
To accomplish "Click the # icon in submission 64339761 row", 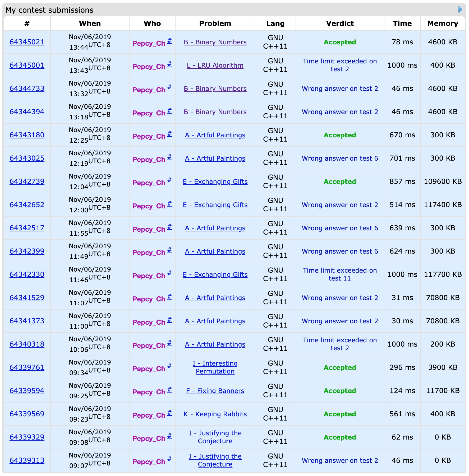I will 169,366.
